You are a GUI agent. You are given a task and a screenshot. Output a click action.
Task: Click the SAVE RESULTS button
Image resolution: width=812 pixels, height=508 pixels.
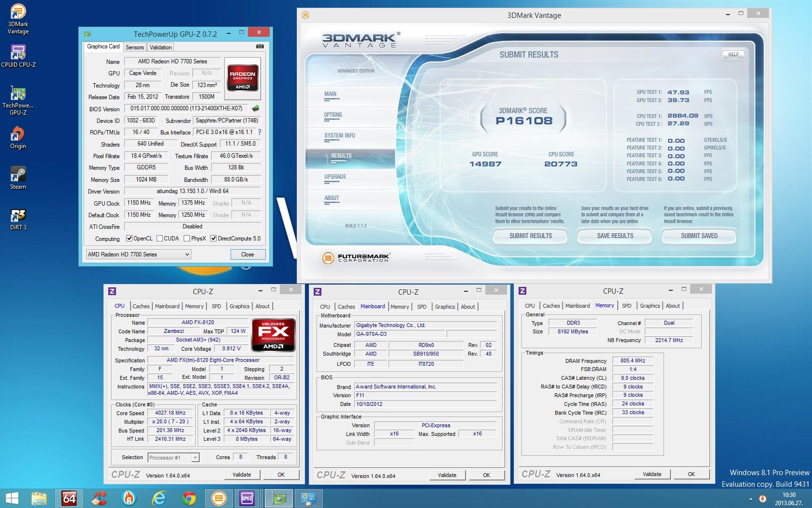pos(615,236)
